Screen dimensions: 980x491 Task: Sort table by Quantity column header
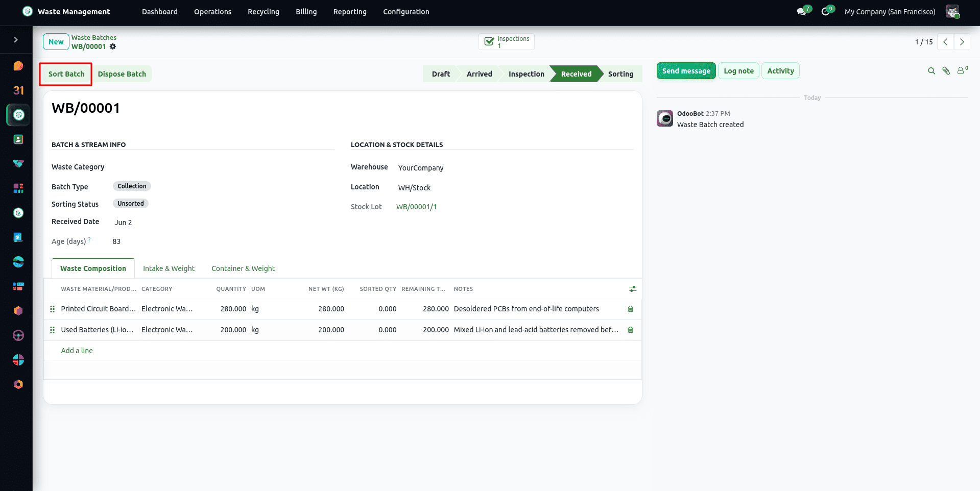click(x=231, y=289)
